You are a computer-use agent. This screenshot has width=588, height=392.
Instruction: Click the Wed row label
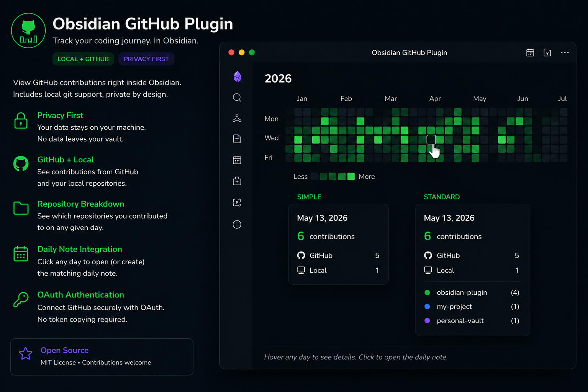[272, 138]
